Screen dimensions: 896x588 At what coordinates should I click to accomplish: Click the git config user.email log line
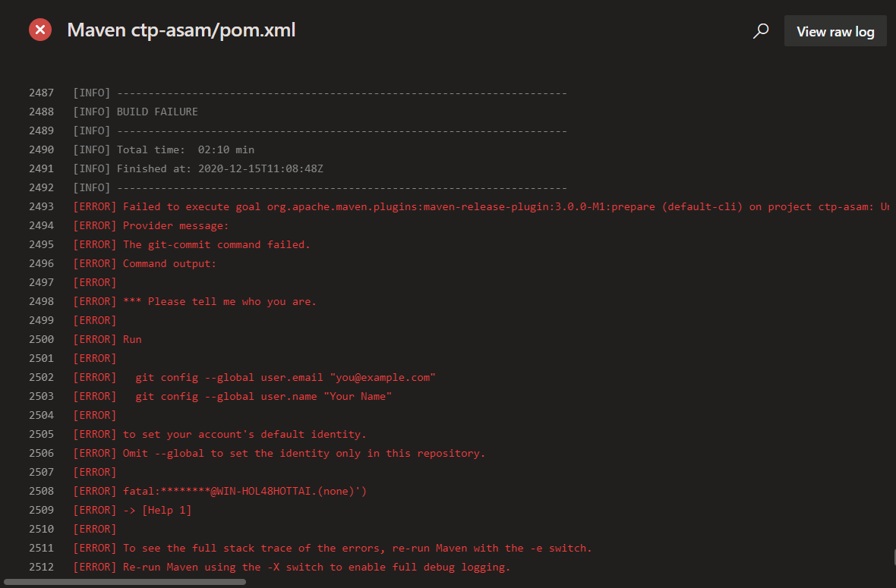(x=285, y=377)
